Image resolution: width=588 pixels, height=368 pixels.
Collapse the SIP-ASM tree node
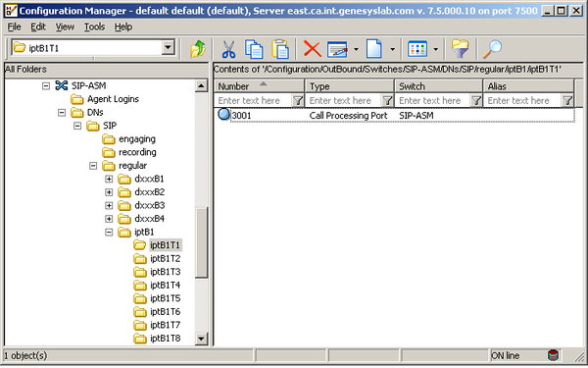46,86
